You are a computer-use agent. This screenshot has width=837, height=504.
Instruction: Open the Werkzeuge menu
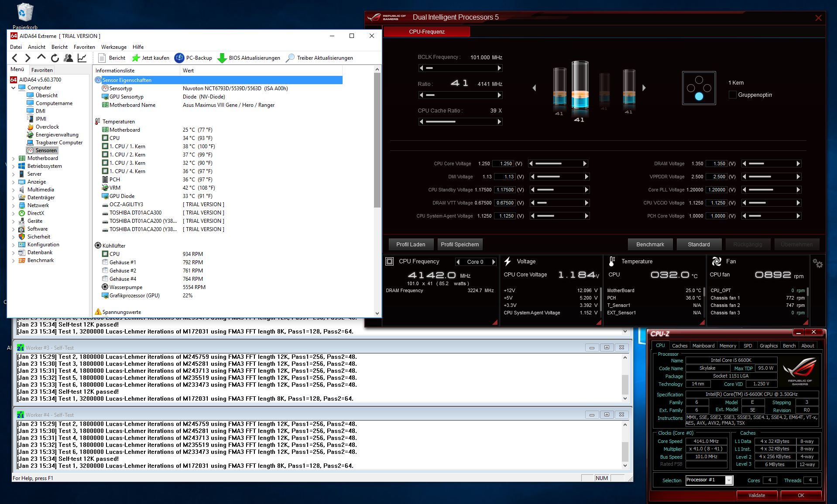114,47
